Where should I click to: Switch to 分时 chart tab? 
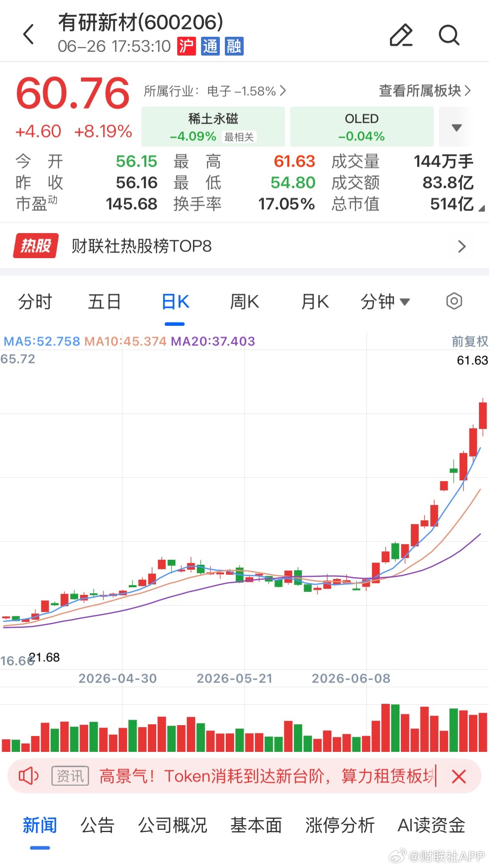pos(35,302)
